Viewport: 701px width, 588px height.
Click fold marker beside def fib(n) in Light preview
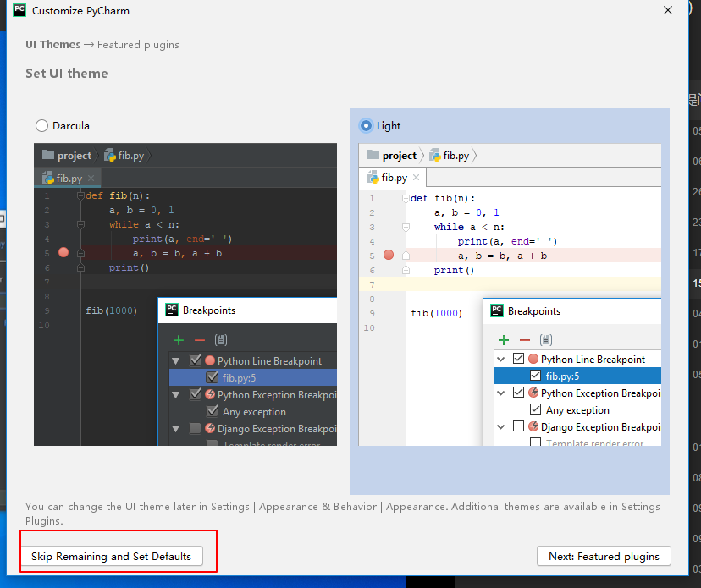406,198
